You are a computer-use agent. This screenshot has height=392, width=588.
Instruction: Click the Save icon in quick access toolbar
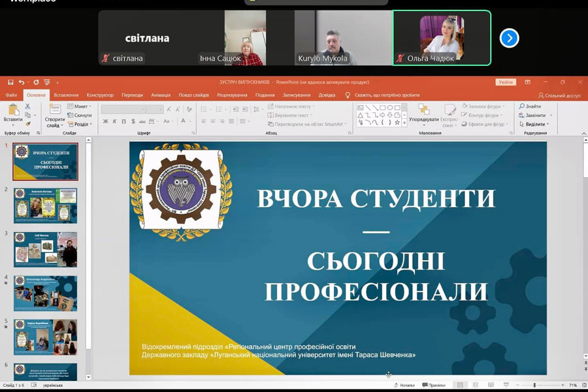(9, 82)
